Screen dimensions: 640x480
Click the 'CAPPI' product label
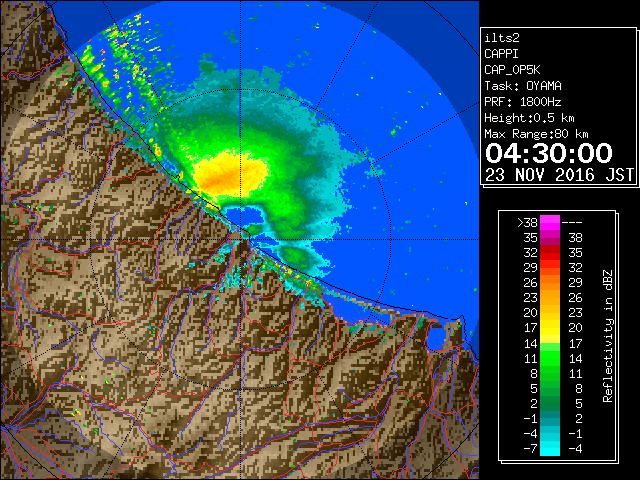coord(501,54)
